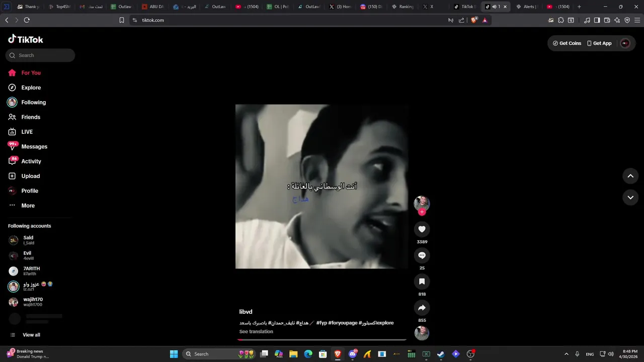The image size is (644, 362).
Task: Open the libvd username link
Action: click(246, 312)
